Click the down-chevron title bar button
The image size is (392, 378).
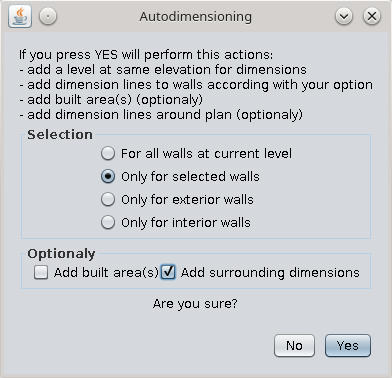(344, 16)
